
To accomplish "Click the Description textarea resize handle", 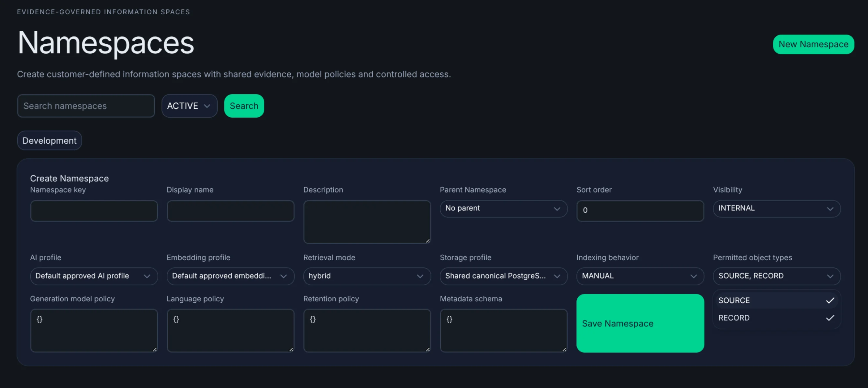I will [428, 240].
